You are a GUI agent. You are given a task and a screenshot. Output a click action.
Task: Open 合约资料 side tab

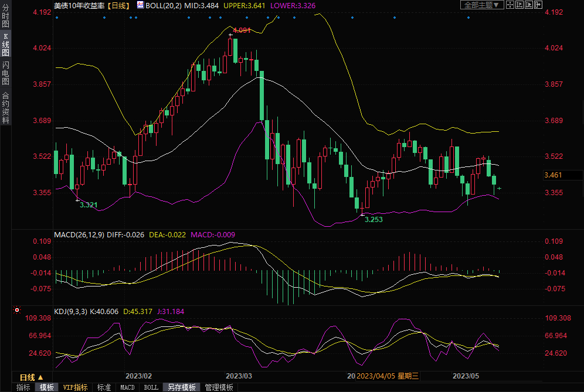[x=5, y=108]
